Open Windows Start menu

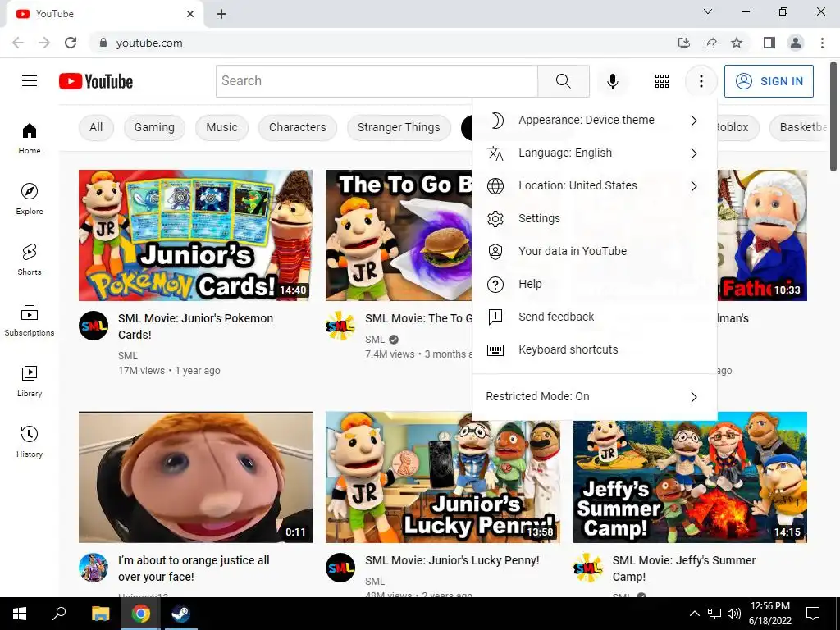20,614
